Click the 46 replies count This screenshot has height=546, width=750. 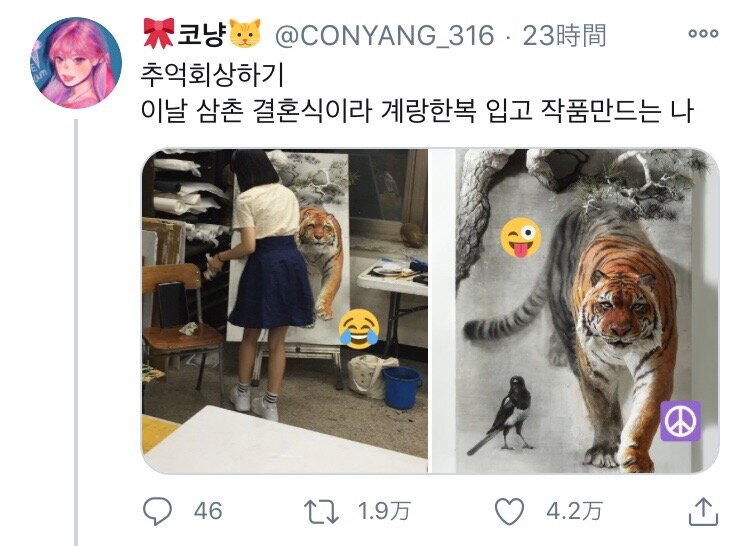coord(208,511)
